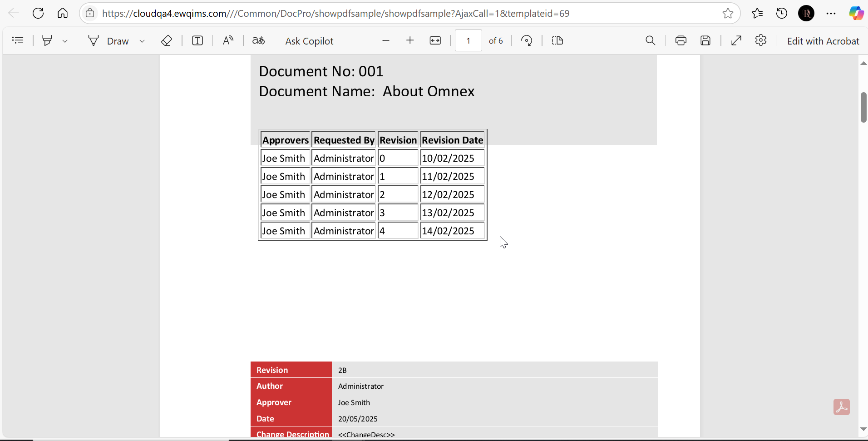The height and width of the screenshot is (441, 868).
Task: Click the vertical scrollbar thumb
Action: tap(863, 107)
